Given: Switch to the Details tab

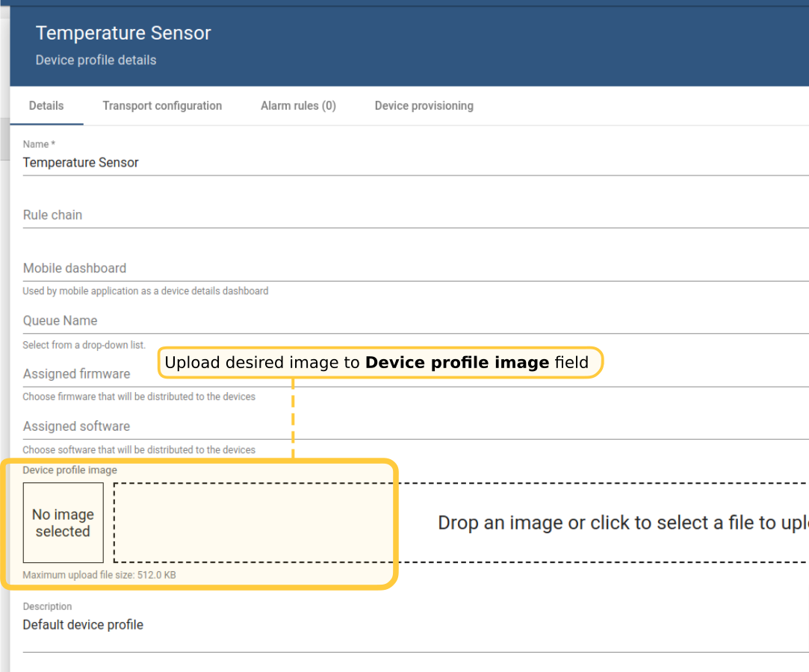Looking at the screenshot, I should click(x=46, y=106).
